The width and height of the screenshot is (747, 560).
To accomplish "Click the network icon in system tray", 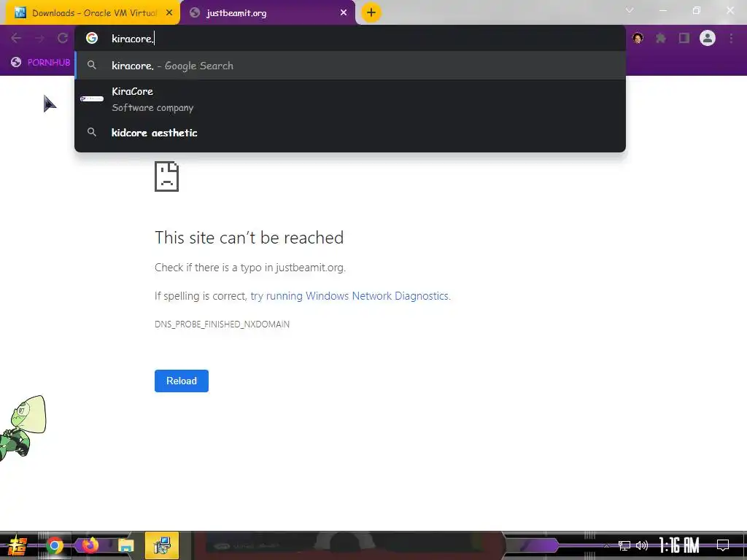I will click(624, 545).
